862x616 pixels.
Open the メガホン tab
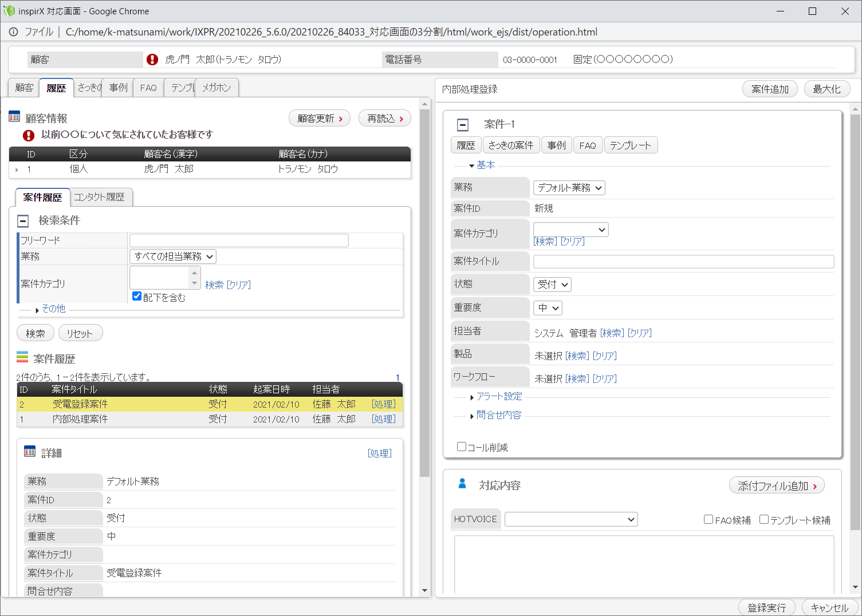(217, 88)
